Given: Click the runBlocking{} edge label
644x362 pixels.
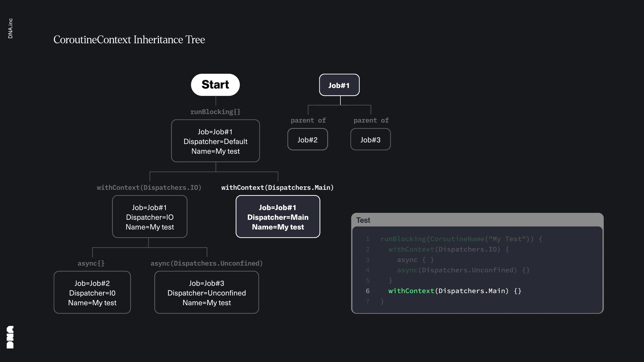Looking at the screenshot, I should [x=215, y=112].
